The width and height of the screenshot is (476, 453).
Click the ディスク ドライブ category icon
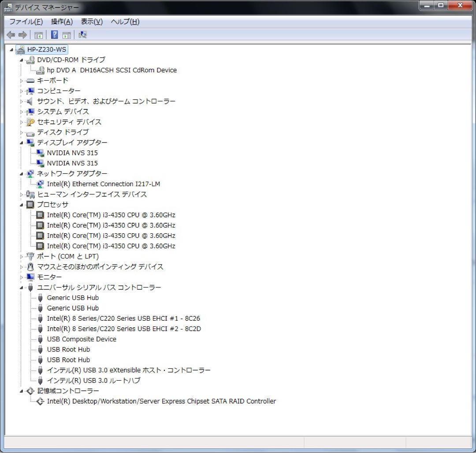30,133
